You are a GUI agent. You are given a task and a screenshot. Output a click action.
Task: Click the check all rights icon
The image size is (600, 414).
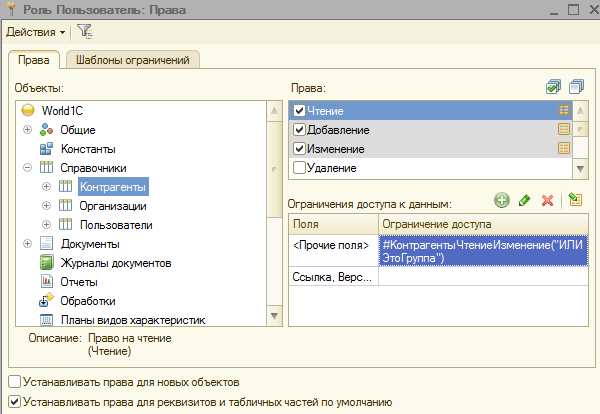coord(554,87)
